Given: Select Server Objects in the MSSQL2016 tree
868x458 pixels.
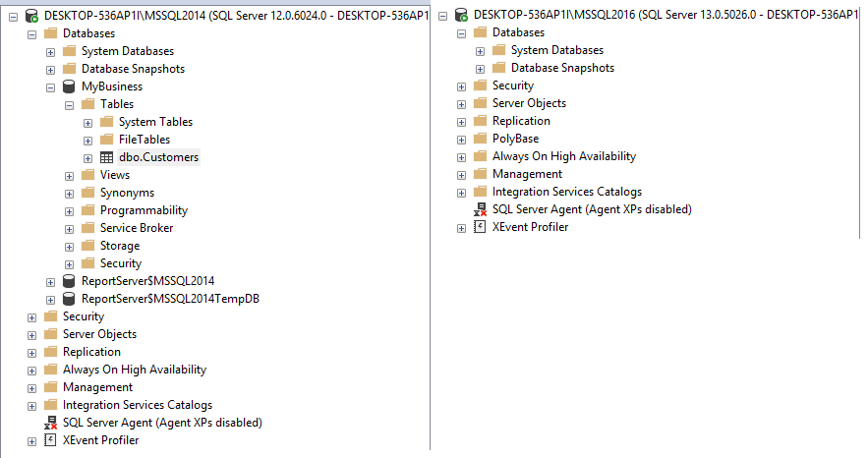Looking at the screenshot, I should (x=528, y=103).
